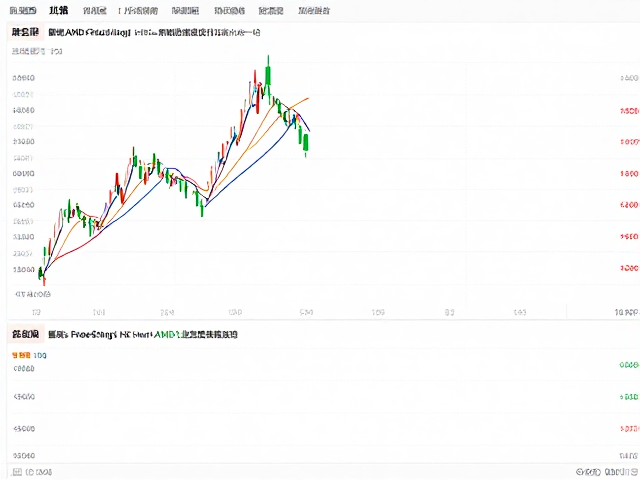
Task: Open the candlestick chart headline containing AMD
Action: 154,32
